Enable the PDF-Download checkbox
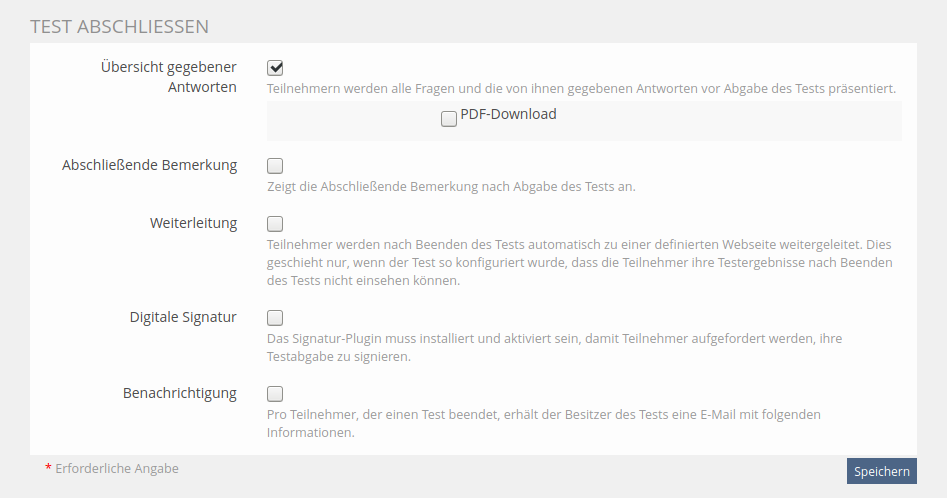 [449, 119]
